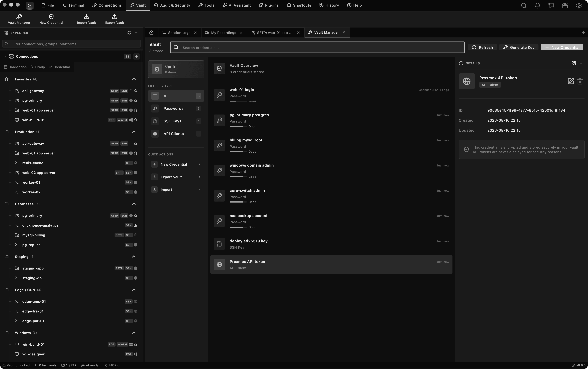The width and height of the screenshot is (588, 369).
Task: Add a new connection with plus icon
Action: tap(137, 56)
